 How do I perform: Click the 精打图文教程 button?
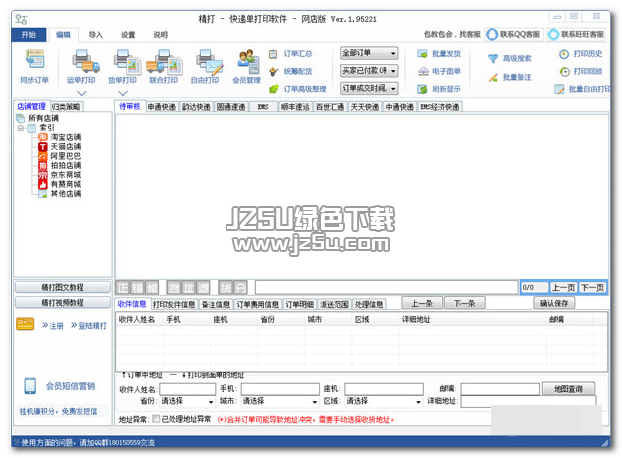click(x=63, y=287)
